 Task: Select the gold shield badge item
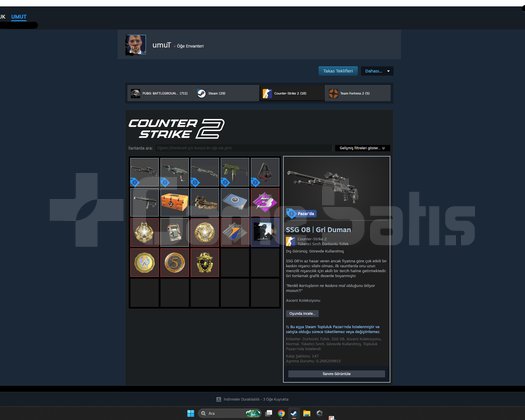(205, 263)
